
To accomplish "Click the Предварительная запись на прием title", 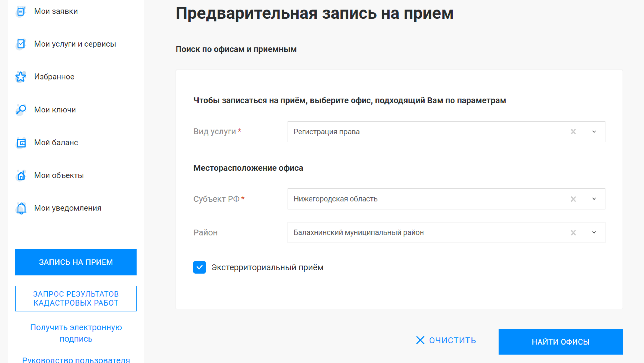I will coord(314,13).
